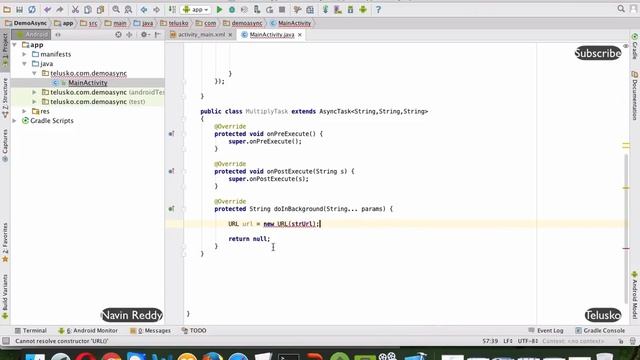Open the Replace toolbar icon
This screenshot has height=360, width=640.
128,9
